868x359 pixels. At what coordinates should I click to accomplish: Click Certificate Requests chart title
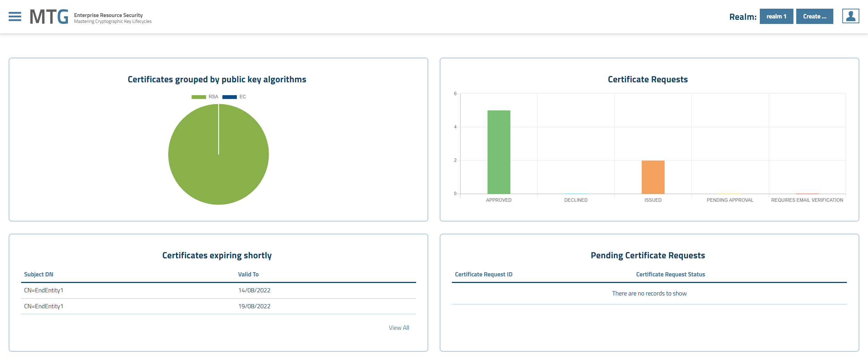pos(648,80)
